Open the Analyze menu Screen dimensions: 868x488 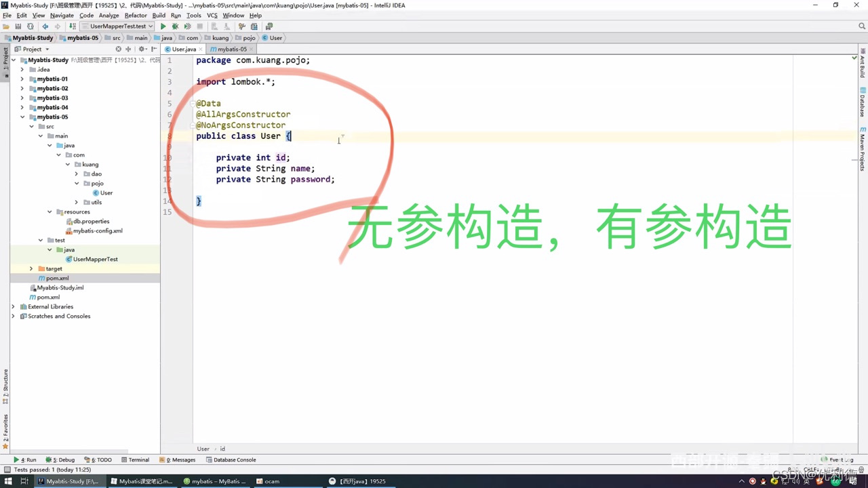tap(108, 15)
